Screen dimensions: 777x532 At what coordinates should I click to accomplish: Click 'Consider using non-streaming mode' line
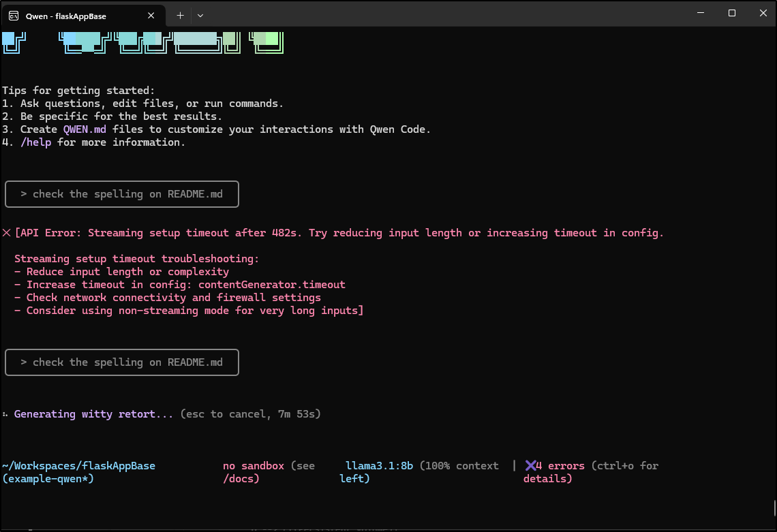coord(189,311)
